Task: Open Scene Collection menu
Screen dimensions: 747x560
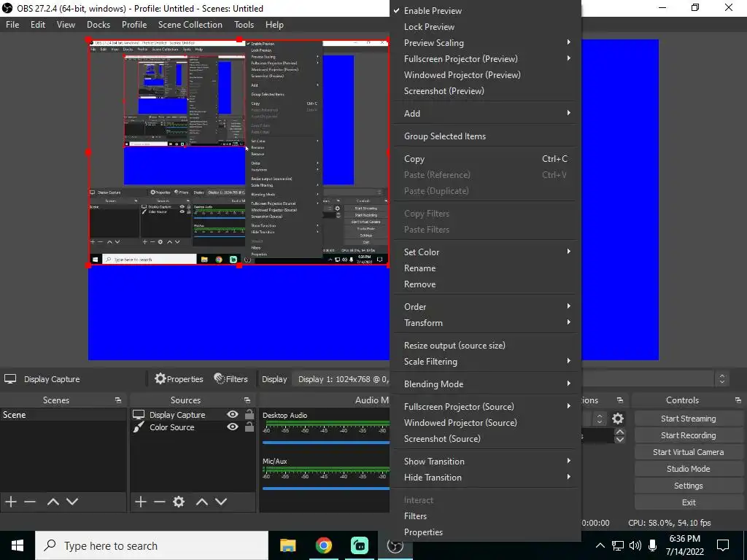Action: coord(190,25)
